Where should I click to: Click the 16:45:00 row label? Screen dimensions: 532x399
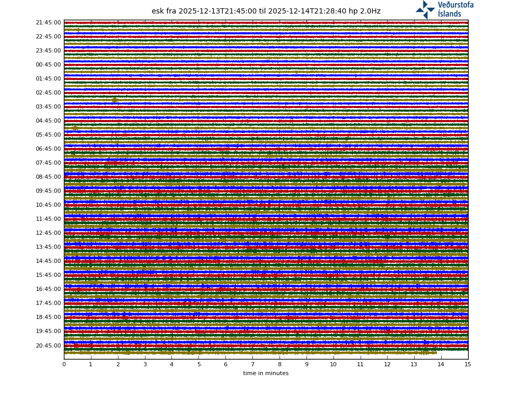[x=48, y=289]
